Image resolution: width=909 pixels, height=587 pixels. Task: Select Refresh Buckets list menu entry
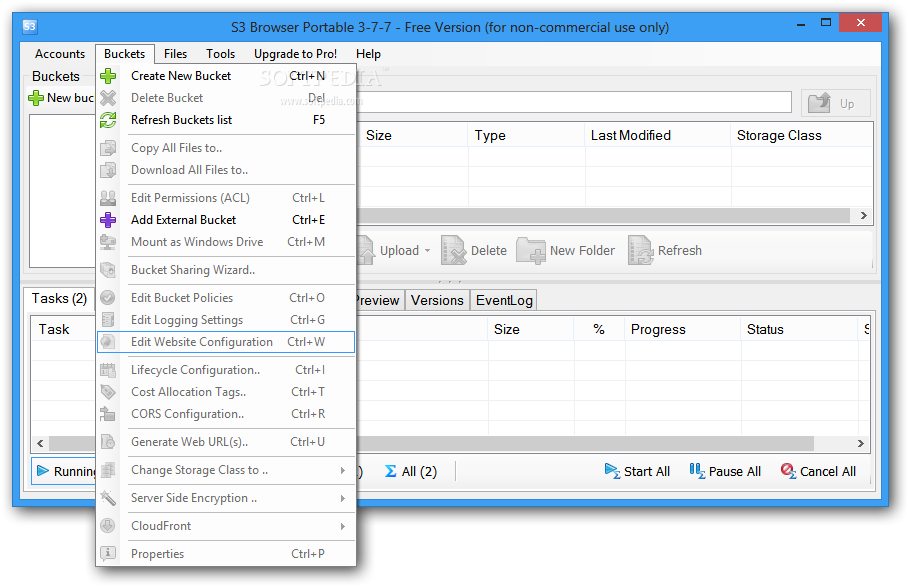226,120
